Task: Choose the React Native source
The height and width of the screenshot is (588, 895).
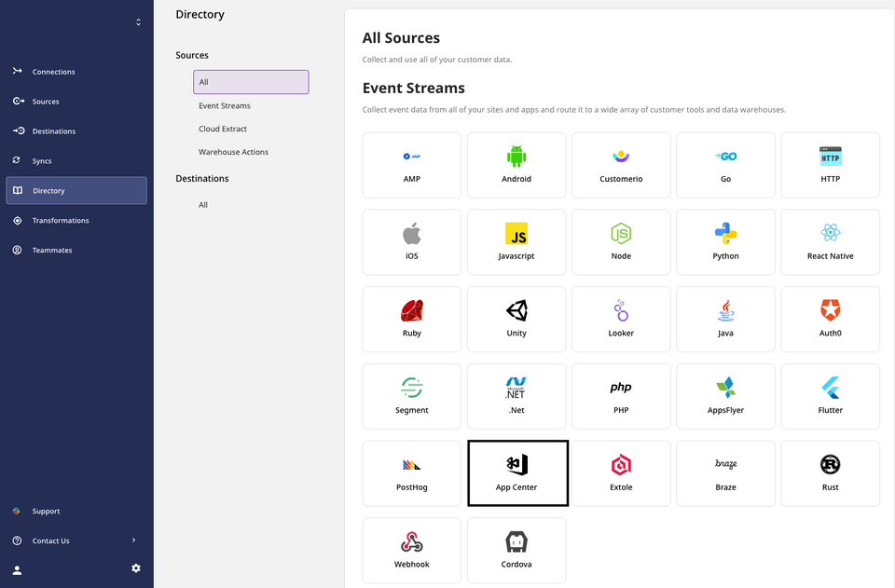Action: (830, 242)
